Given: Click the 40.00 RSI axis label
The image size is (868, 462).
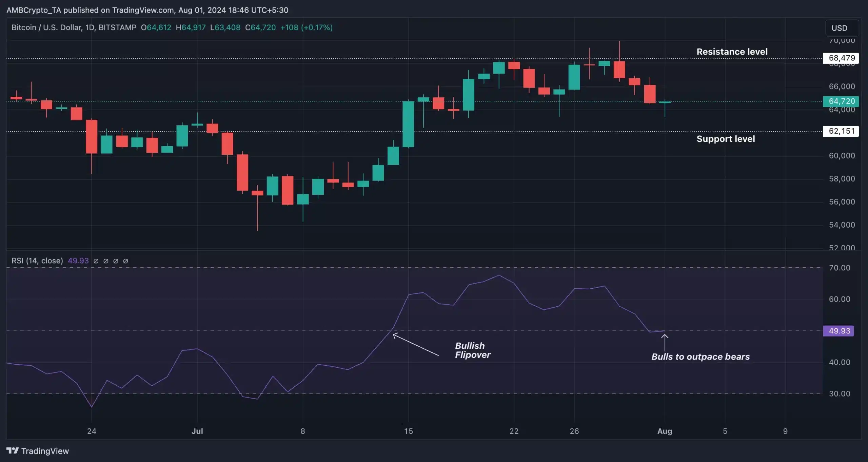Looking at the screenshot, I should (840, 362).
